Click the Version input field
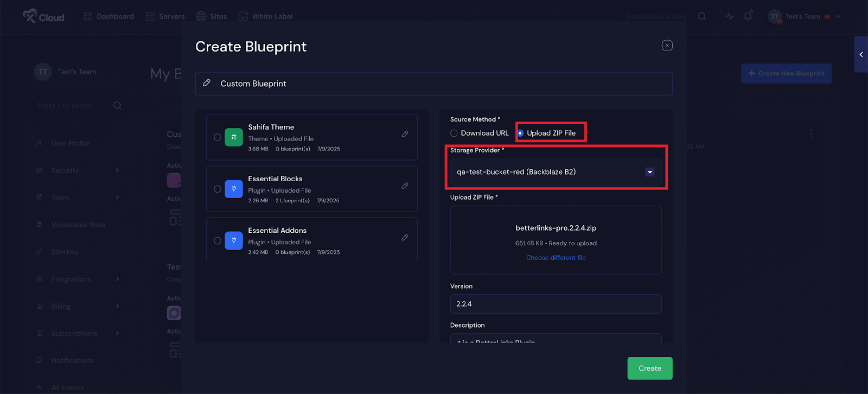 (556, 304)
